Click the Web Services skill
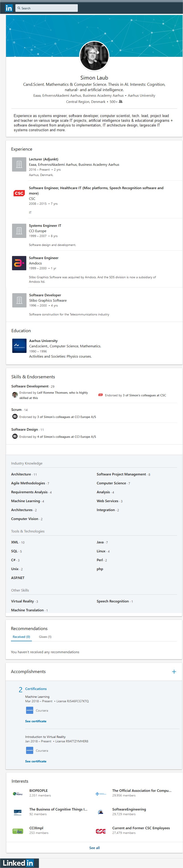The height and width of the screenshot is (868, 183). [x=107, y=501]
